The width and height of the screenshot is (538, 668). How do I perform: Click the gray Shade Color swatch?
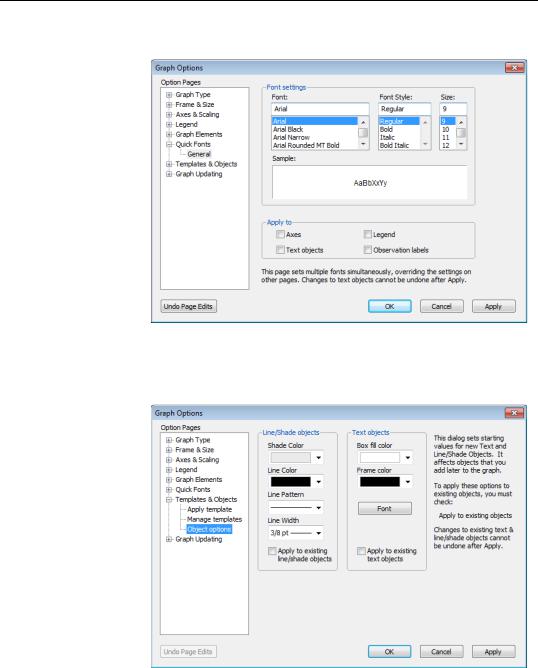pyautogui.click(x=291, y=458)
